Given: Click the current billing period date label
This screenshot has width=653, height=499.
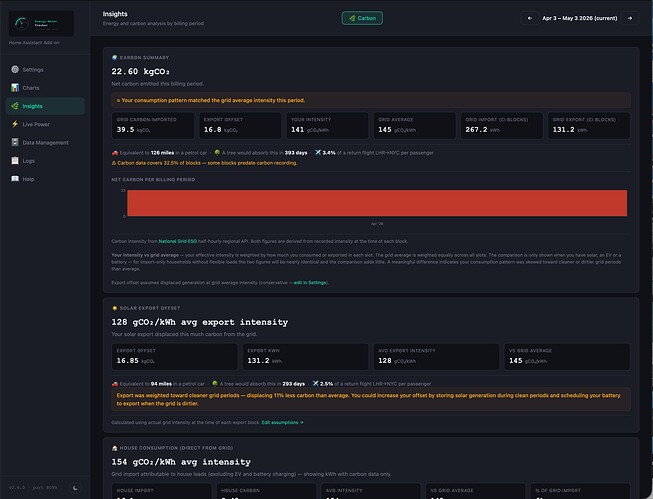Looking at the screenshot, I should coord(580,18).
